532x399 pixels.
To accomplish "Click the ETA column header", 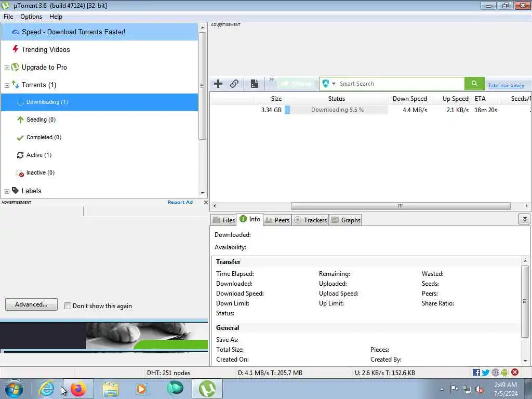I will pyautogui.click(x=486, y=99).
